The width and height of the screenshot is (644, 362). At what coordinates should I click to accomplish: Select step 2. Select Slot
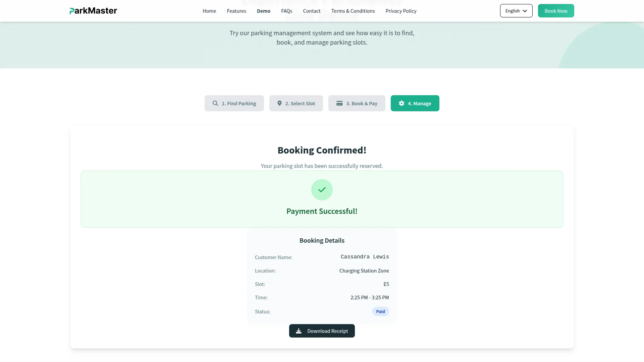click(296, 103)
